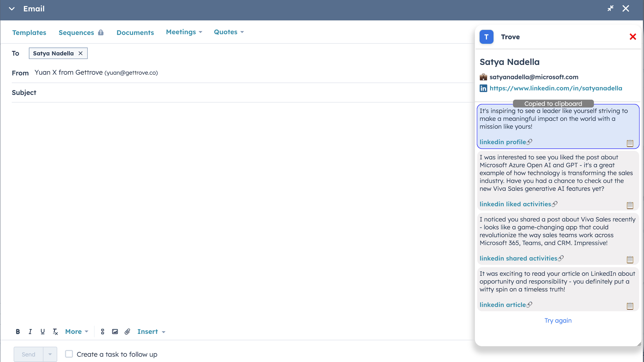Attach a file using the paperclip icon

(x=127, y=331)
